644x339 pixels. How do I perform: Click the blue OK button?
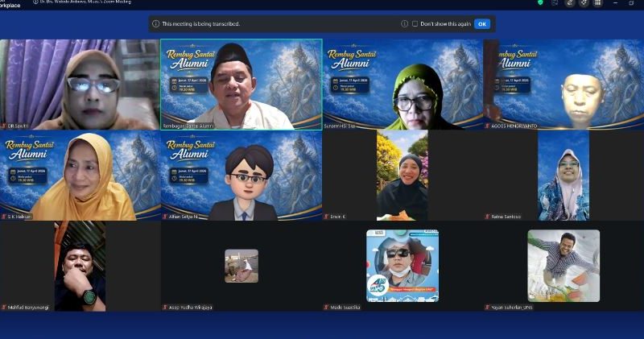pos(482,24)
